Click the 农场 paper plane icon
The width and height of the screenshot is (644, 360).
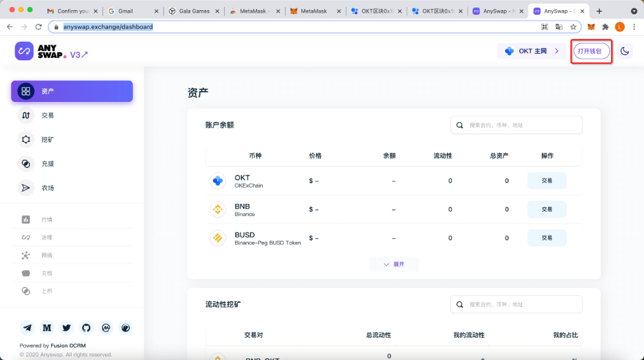click(26, 188)
